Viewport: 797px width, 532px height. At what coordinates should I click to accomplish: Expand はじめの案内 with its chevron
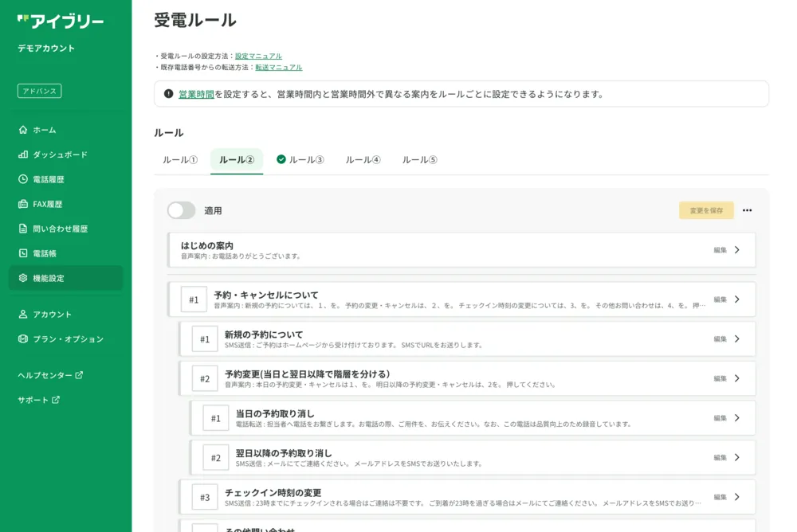[x=737, y=250]
